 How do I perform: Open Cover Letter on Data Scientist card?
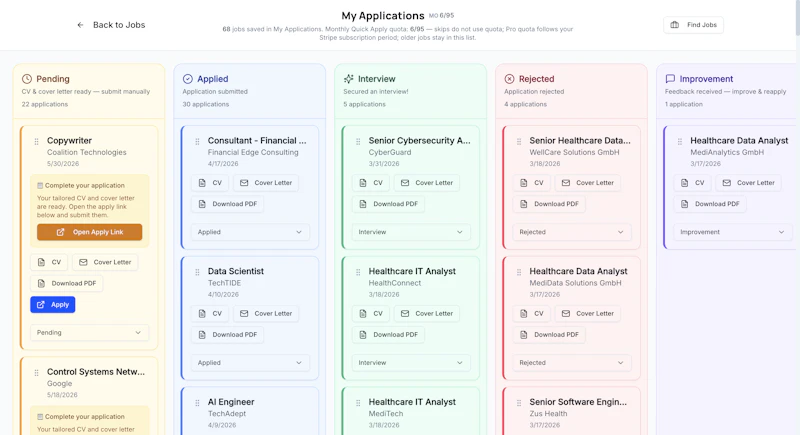[x=266, y=314]
